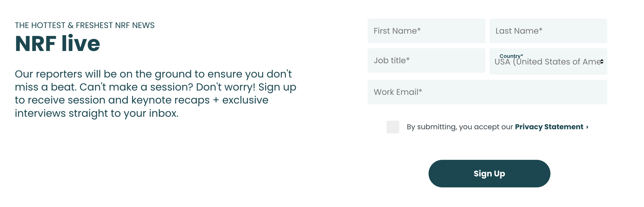Click the "Job title*" placeholder text
The height and width of the screenshot is (207, 644).
[392, 60]
